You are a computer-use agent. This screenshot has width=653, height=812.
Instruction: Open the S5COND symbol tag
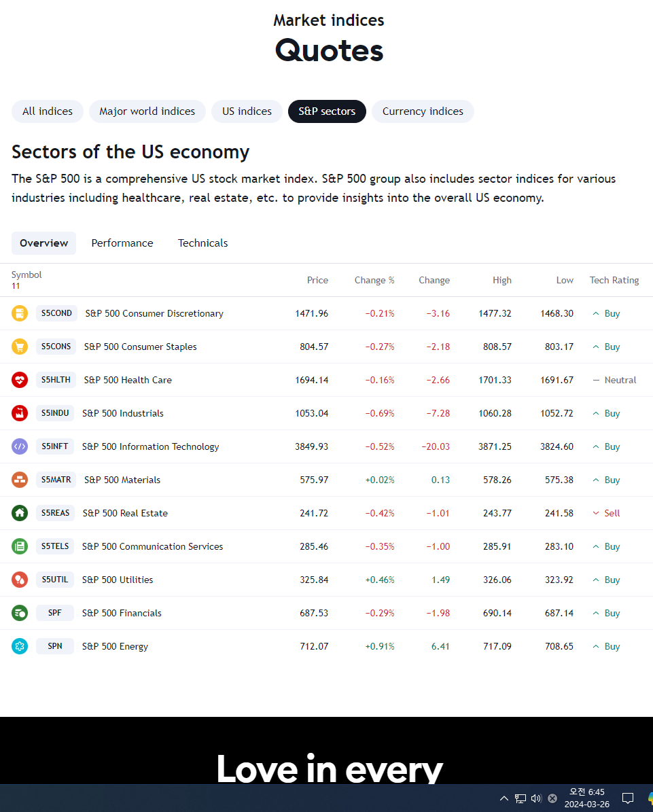[x=56, y=313]
